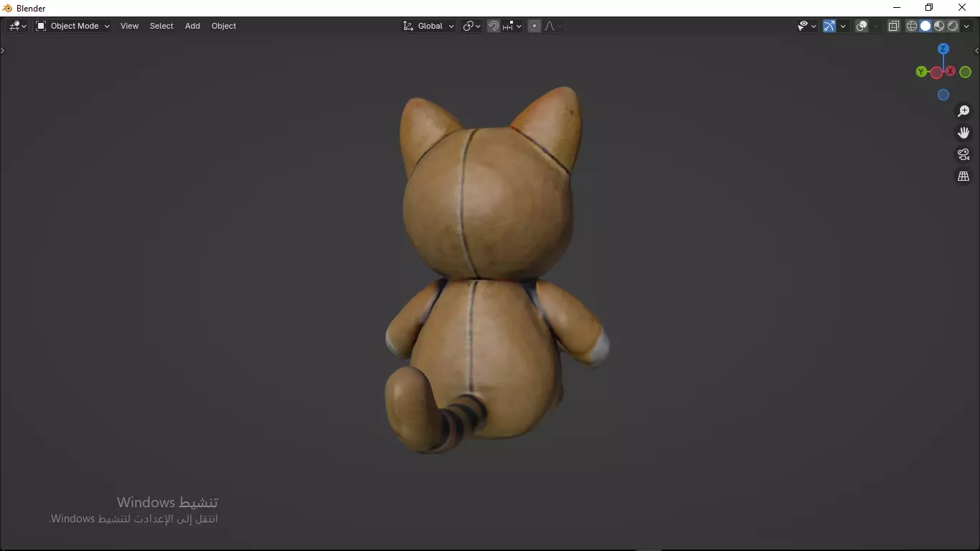Click the hand pan view icon

963,133
